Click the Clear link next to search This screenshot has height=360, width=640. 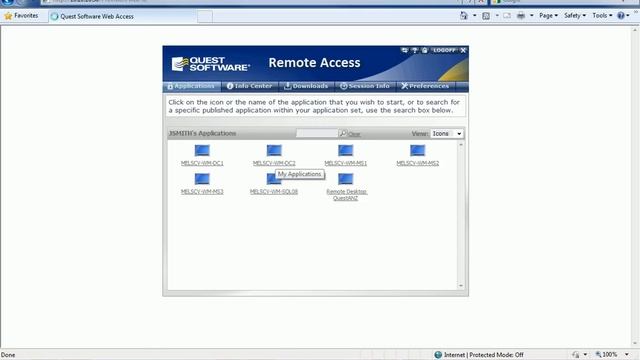(x=354, y=134)
